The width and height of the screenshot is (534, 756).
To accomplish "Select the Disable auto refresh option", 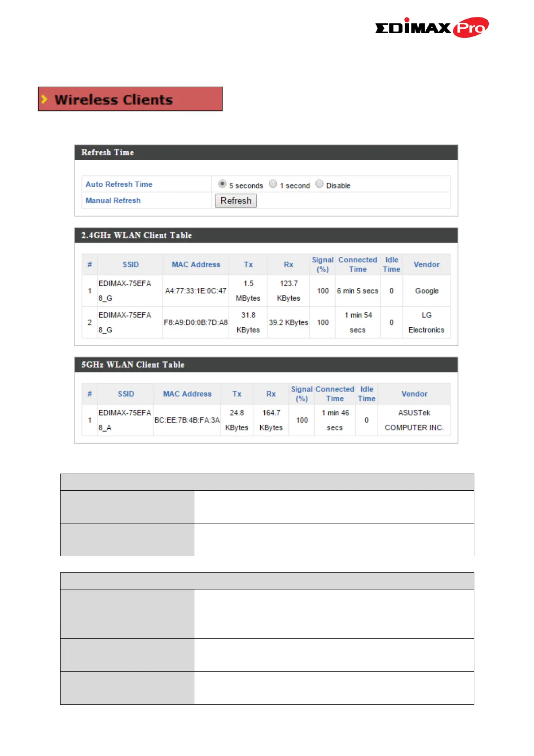I will [320, 184].
